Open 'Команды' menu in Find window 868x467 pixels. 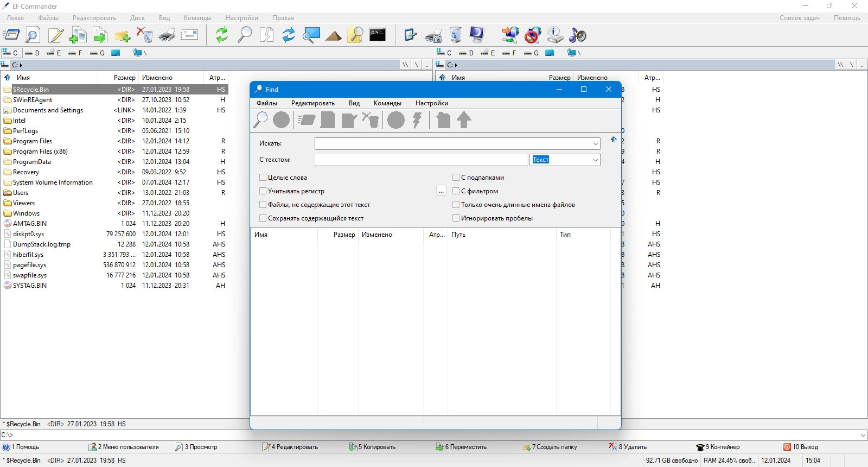387,103
